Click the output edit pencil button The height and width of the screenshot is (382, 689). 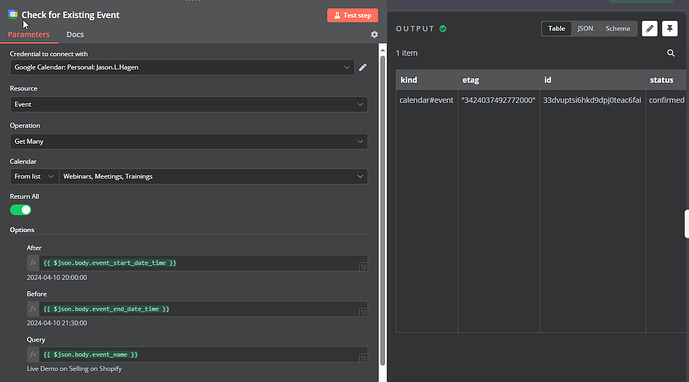point(649,29)
